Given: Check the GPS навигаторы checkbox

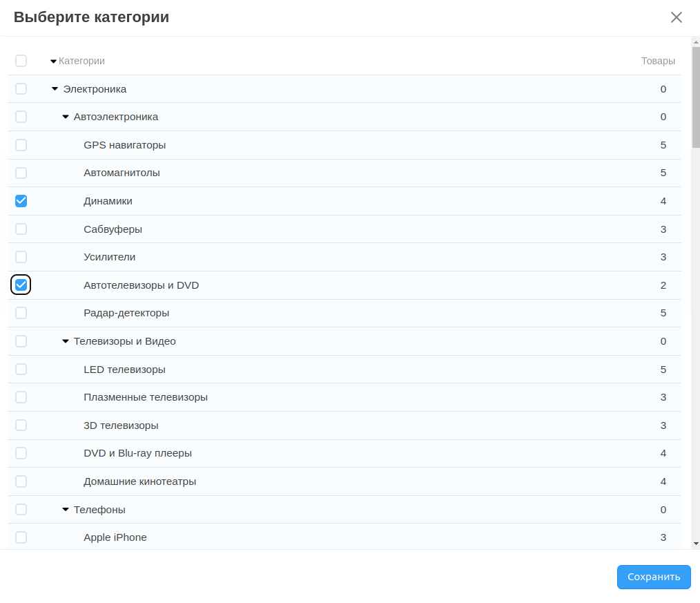Looking at the screenshot, I should point(21,145).
